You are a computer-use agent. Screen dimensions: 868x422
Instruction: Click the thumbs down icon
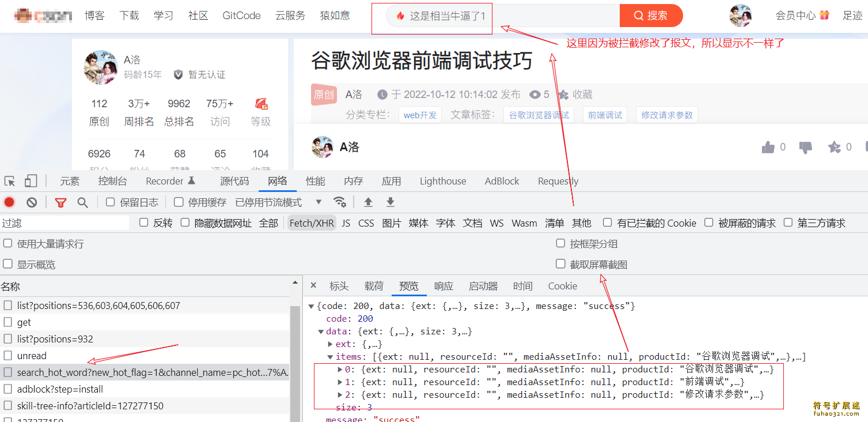806,148
